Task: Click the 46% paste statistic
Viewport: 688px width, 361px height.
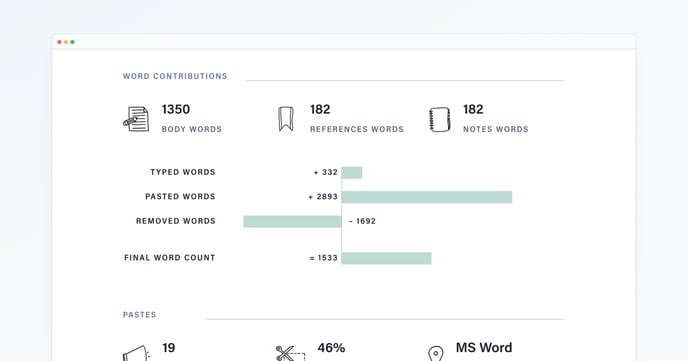Action: [x=331, y=348]
